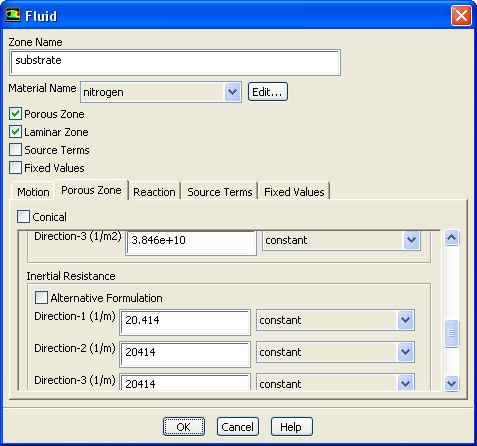This screenshot has height=446, width=477.
Task: Close the Fluid dialog with red X
Action: [x=461, y=16]
